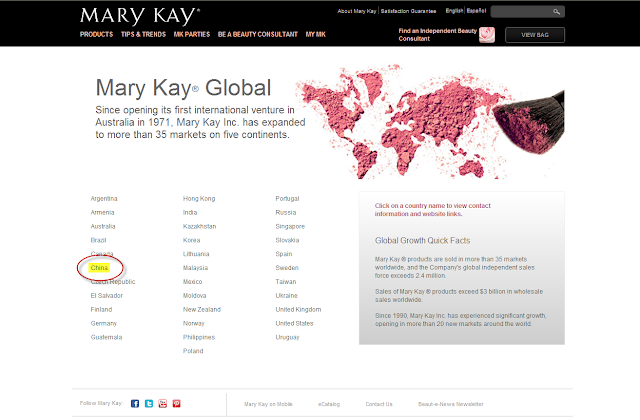Select the highlighted China link
Screen dimensions: 640x420
(x=99, y=268)
